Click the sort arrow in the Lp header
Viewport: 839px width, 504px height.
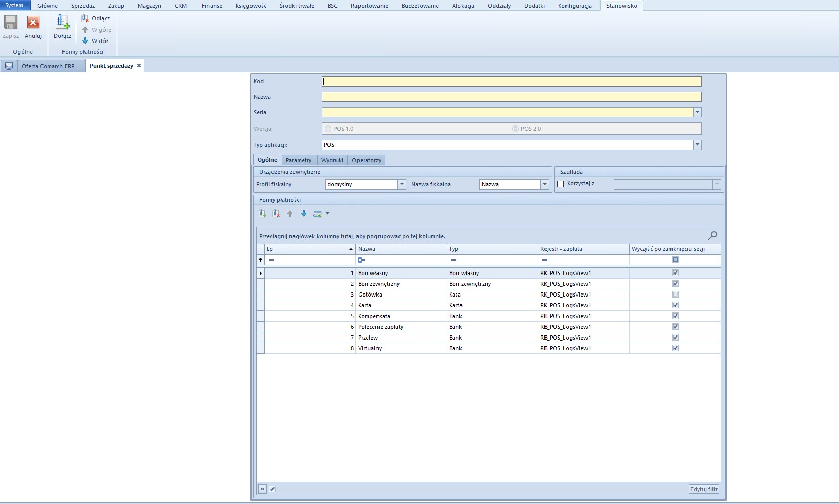click(351, 249)
